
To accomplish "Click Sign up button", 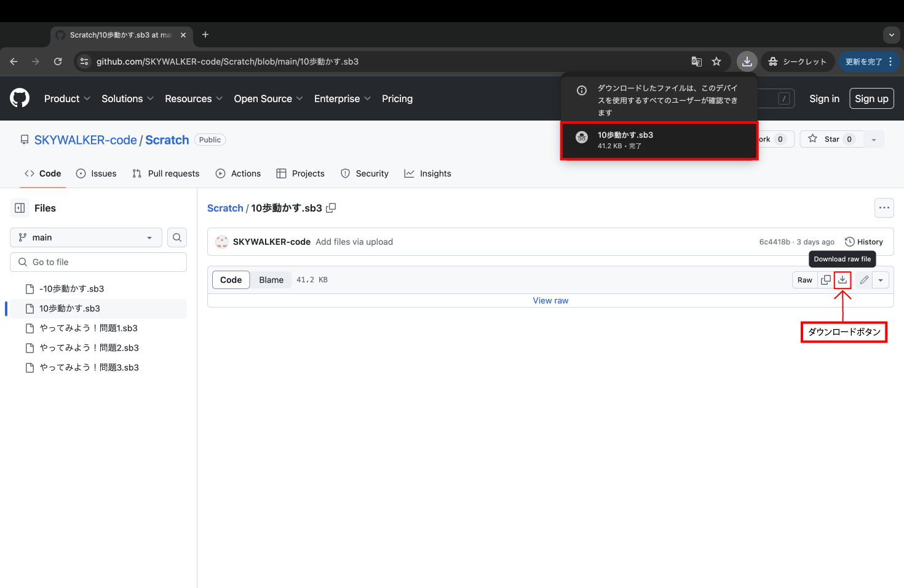I will point(871,98).
